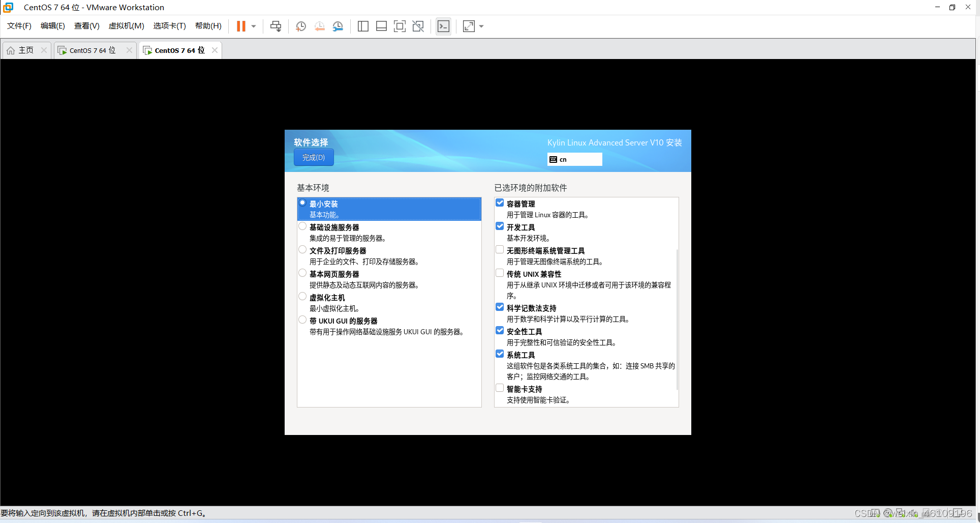Toggle the library sidebar view icon
Screen dimensions: 980x523
(x=363, y=26)
